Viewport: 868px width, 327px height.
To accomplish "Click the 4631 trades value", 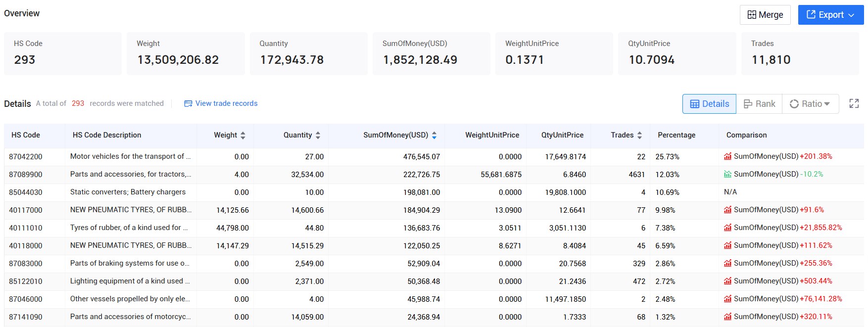I will click(637, 175).
